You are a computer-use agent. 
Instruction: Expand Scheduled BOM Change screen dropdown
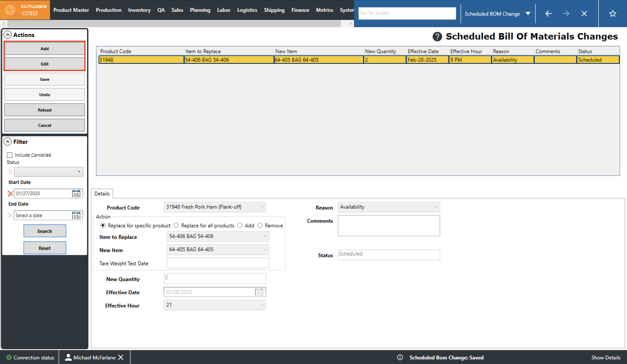(528, 13)
